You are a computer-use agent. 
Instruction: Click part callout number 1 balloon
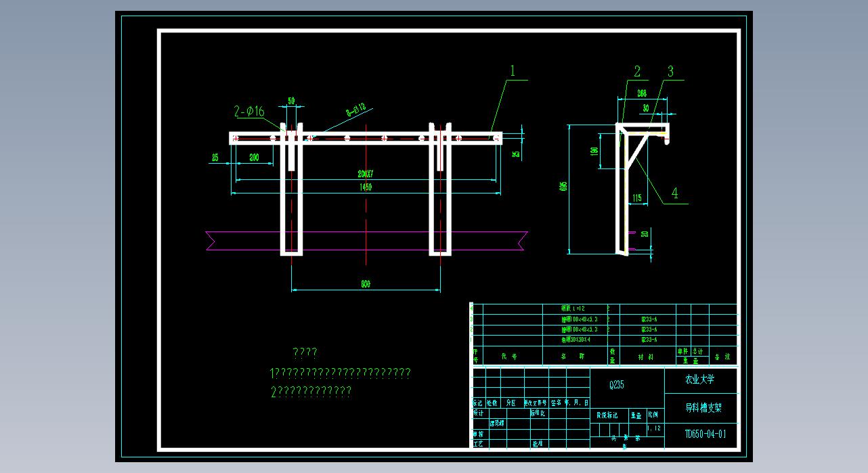pyautogui.click(x=513, y=70)
